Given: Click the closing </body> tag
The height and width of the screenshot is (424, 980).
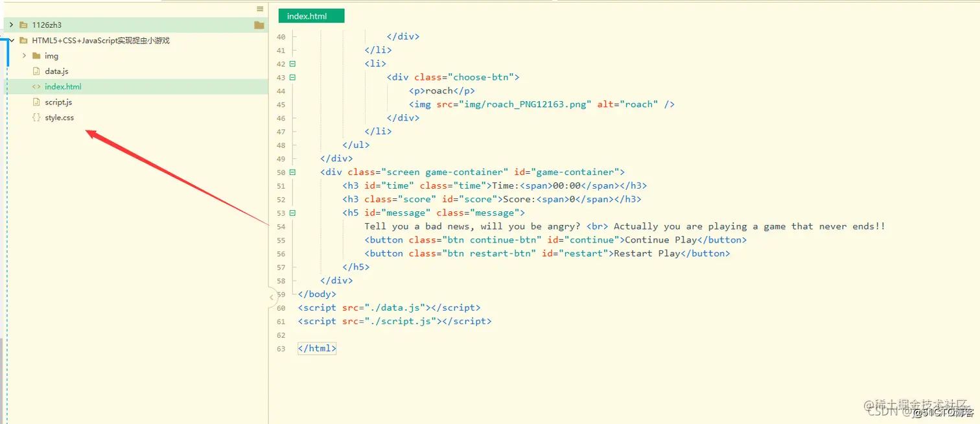Looking at the screenshot, I should [317, 294].
